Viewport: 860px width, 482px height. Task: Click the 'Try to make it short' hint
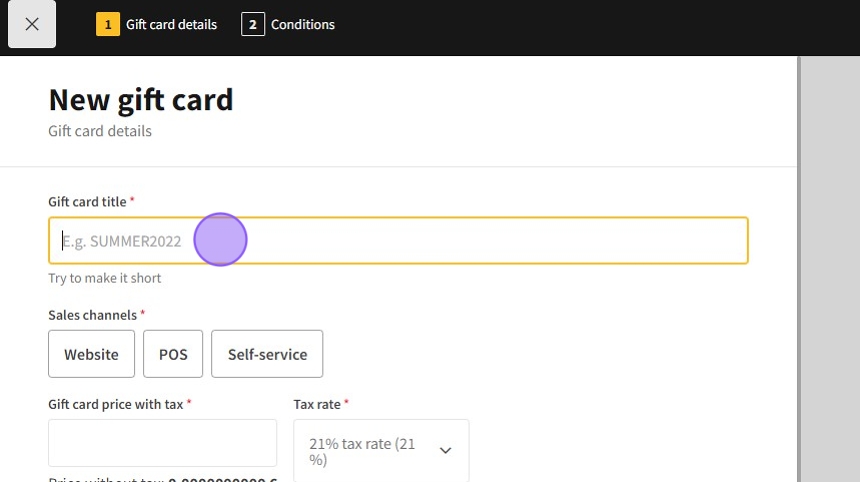tap(104, 278)
